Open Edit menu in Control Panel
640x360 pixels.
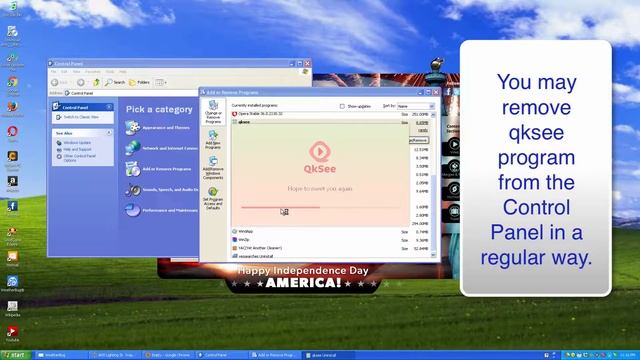[x=64, y=71]
